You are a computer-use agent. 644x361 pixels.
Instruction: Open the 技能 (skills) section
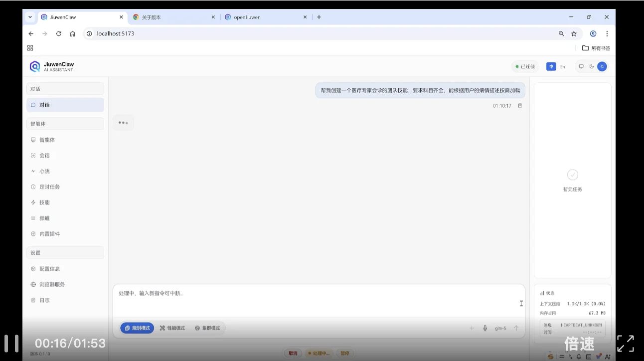tap(44, 202)
